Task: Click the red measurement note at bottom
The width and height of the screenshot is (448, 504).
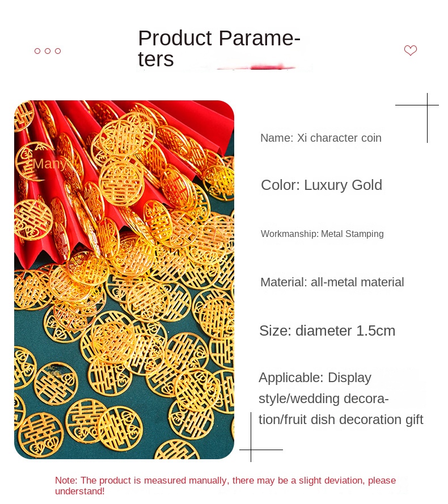Action: 225,486
